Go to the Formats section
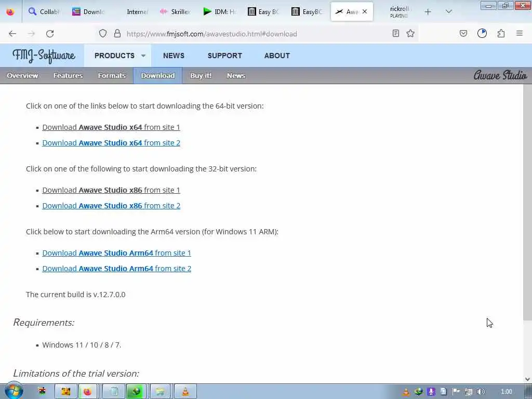The height and width of the screenshot is (399, 532). click(112, 76)
